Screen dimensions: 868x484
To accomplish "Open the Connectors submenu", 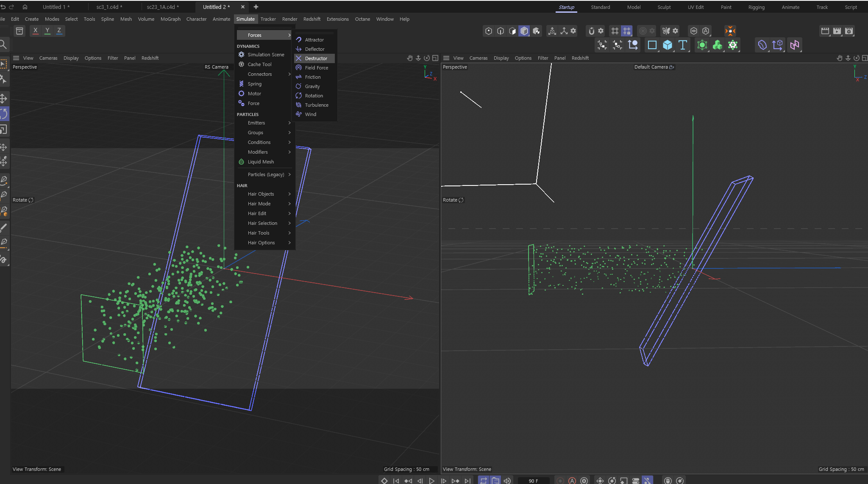I will click(x=264, y=74).
